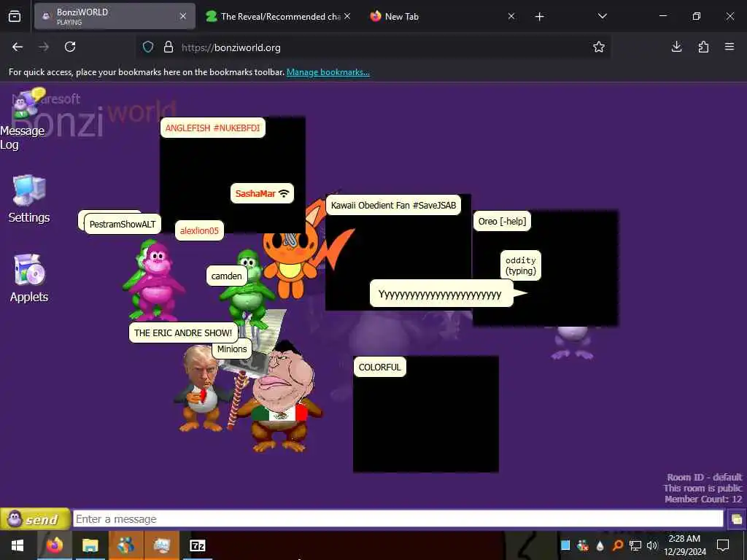Click the Bonzi send button

coord(35,519)
